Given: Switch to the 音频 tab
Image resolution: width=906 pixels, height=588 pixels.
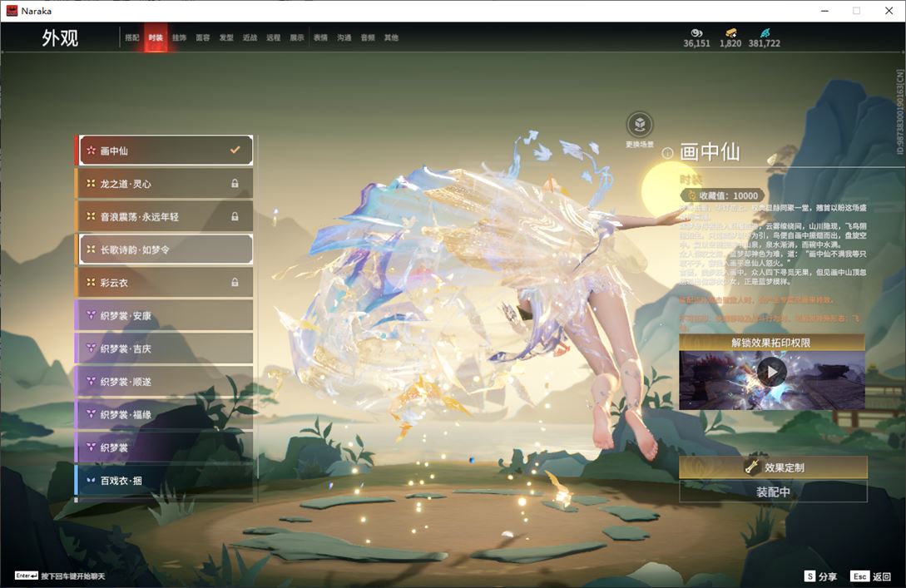Looking at the screenshot, I should coord(368,37).
